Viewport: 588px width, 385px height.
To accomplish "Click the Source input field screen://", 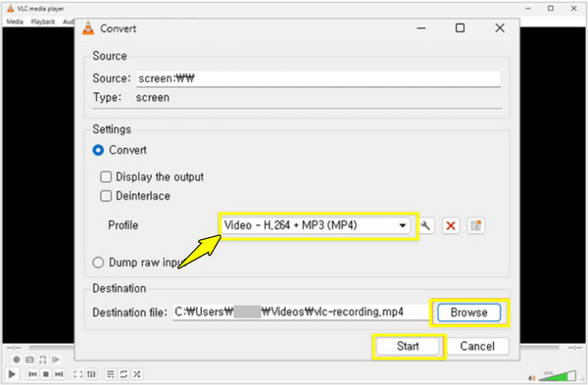I will (318, 78).
